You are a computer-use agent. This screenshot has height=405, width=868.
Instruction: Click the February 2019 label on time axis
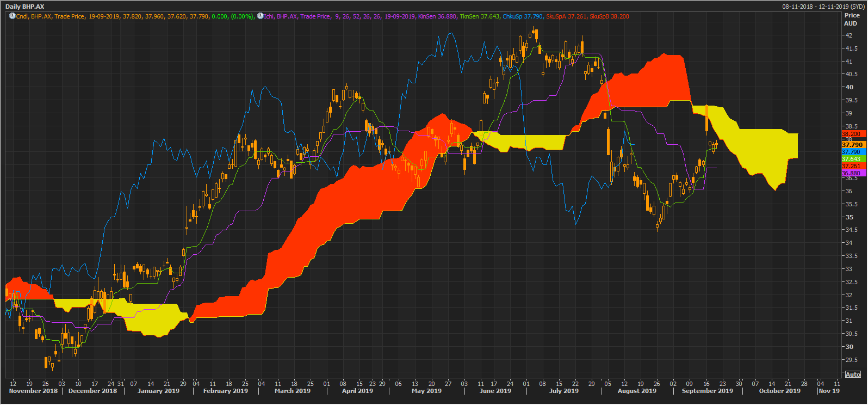(x=225, y=391)
